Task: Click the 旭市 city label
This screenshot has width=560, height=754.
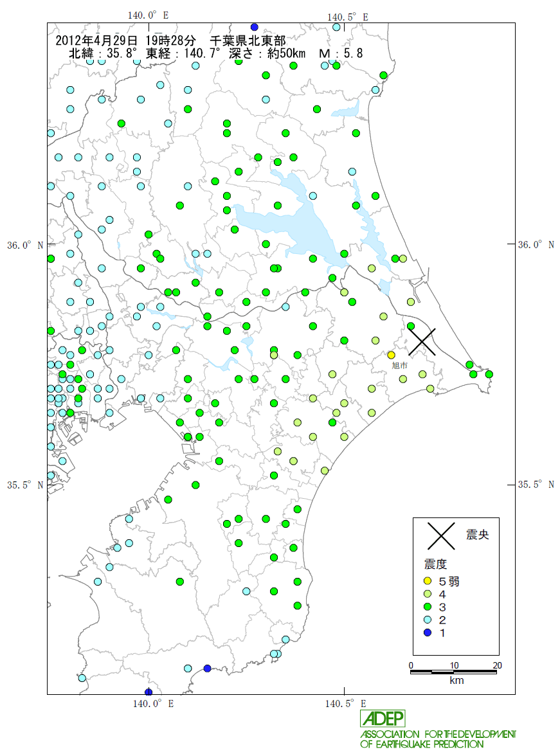Action: pyautogui.click(x=399, y=366)
